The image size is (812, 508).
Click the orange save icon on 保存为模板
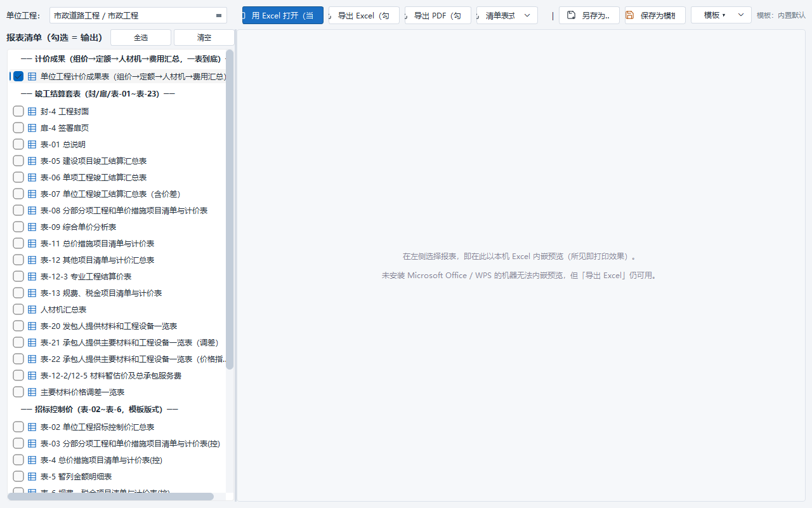(630, 15)
